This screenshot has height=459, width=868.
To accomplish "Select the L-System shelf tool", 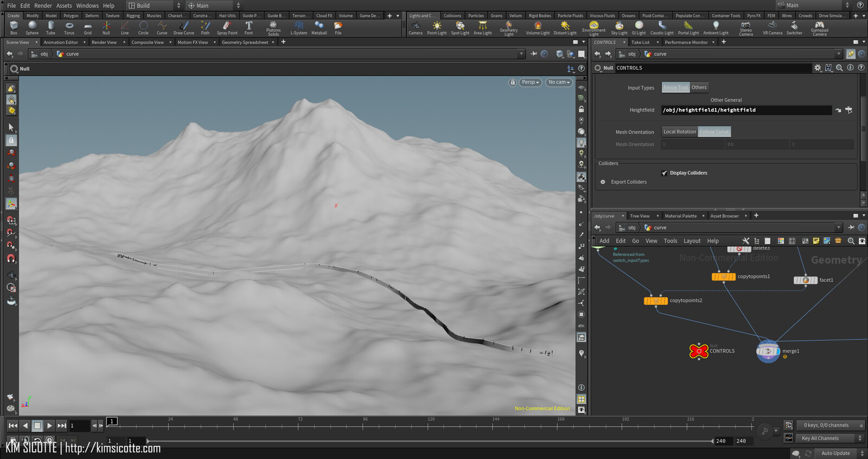I will click(298, 28).
